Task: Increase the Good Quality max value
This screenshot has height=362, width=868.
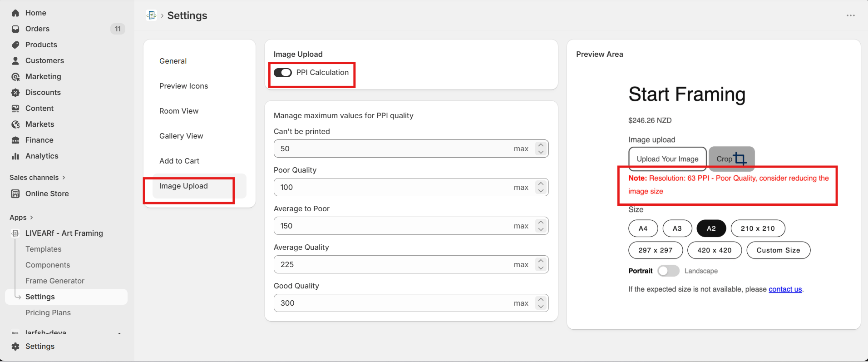Action: click(x=541, y=300)
